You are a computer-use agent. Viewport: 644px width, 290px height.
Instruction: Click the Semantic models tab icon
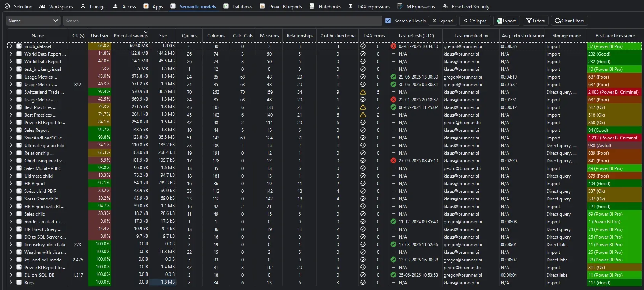coord(173,6)
